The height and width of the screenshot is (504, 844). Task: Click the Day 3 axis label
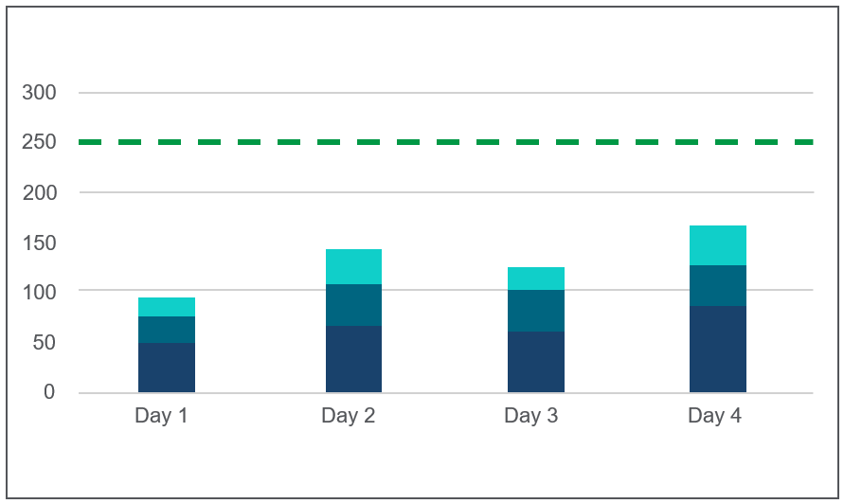tap(530, 416)
